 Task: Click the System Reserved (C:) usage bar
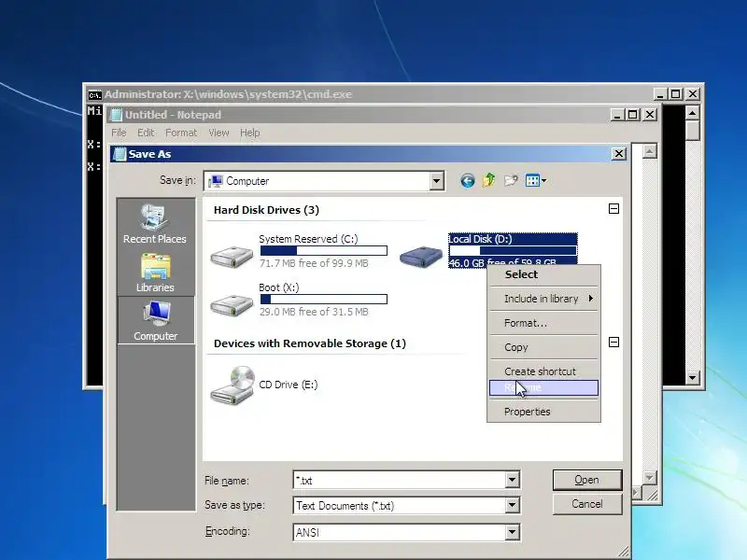tap(323, 250)
